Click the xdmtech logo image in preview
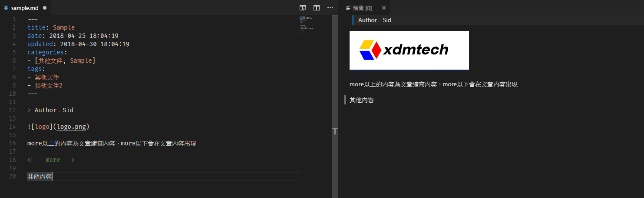The height and width of the screenshot is (198, 644). (409, 50)
